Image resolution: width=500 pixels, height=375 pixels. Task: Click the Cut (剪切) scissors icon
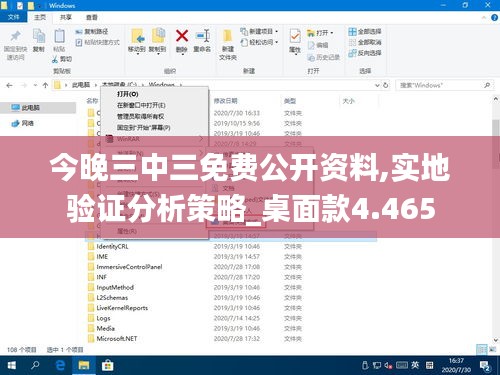coord(55,59)
